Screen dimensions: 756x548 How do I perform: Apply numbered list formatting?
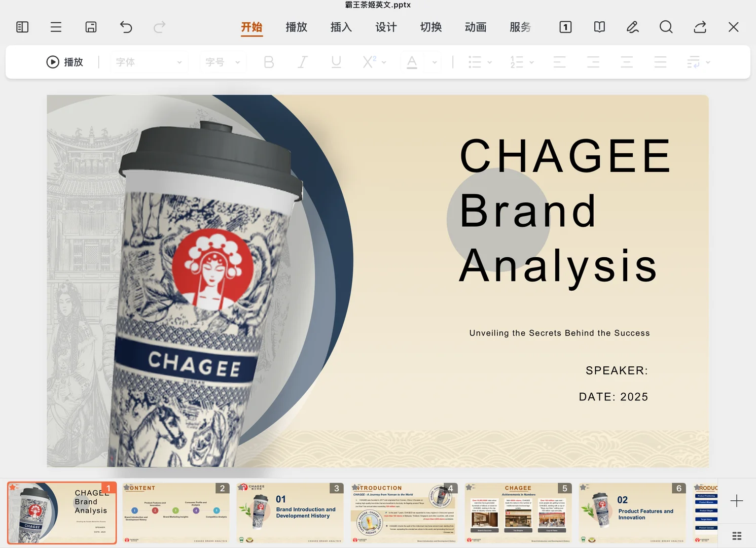(517, 62)
